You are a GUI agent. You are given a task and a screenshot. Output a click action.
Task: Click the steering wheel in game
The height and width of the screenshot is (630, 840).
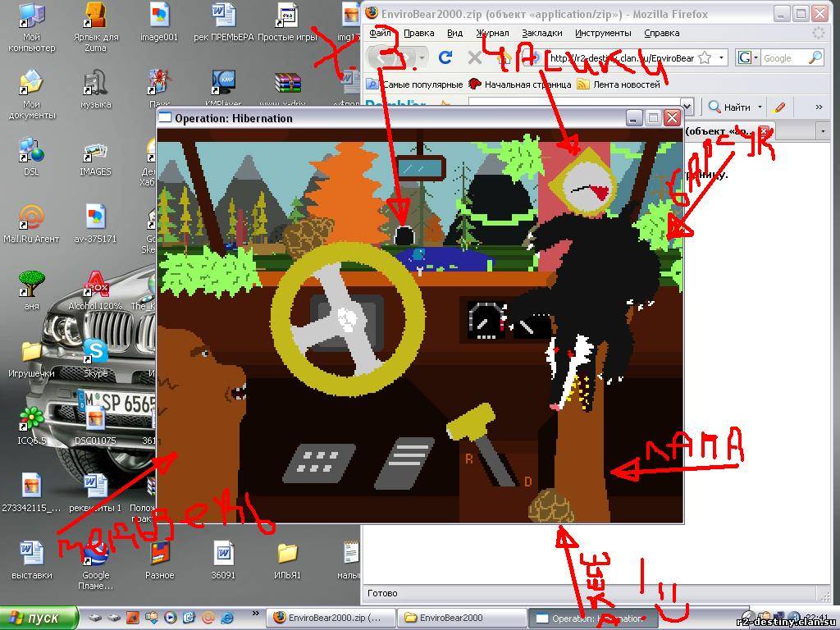tap(348, 319)
